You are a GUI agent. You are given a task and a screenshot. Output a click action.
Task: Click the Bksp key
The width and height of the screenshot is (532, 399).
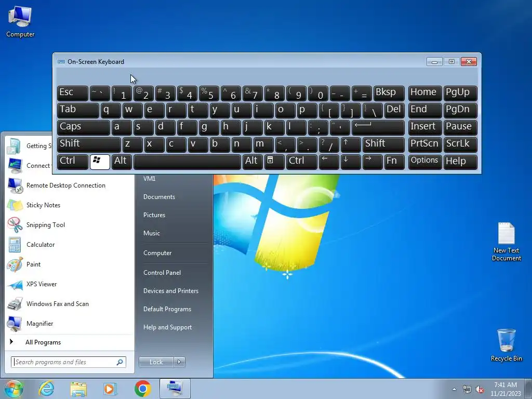coord(389,93)
